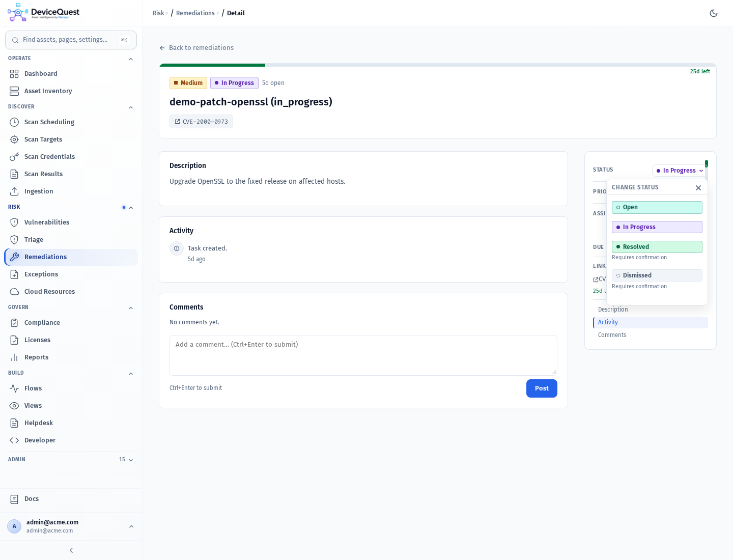733x560 pixels.
Task: Click the Developer code brackets icon
Action: (x=14, y=440)
